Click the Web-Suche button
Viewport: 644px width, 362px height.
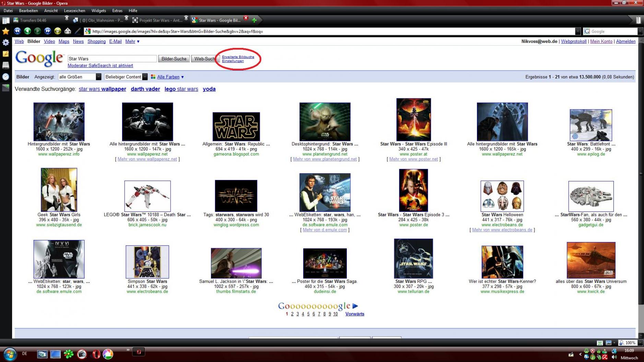point(205,59)
